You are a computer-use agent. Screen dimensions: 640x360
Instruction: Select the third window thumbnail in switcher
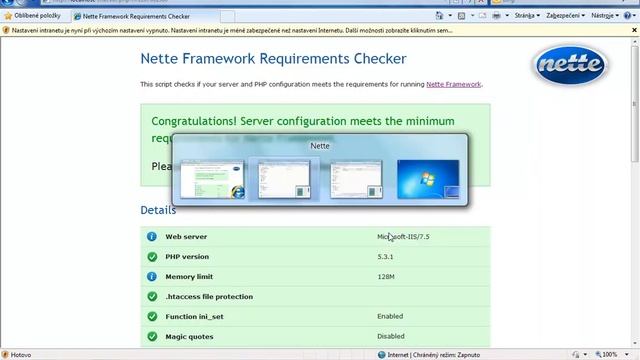click(356, 179)
